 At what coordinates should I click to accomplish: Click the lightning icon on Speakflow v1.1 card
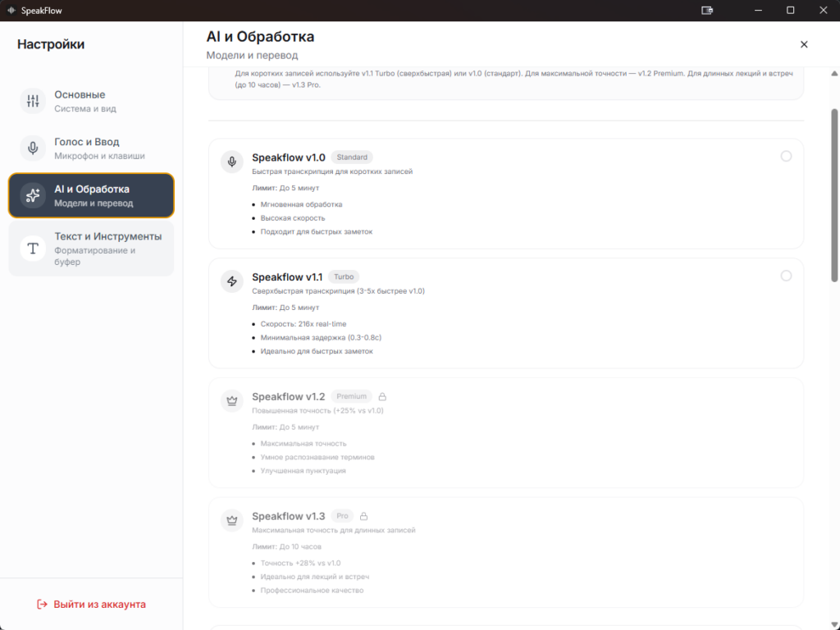tap(231, 281)
